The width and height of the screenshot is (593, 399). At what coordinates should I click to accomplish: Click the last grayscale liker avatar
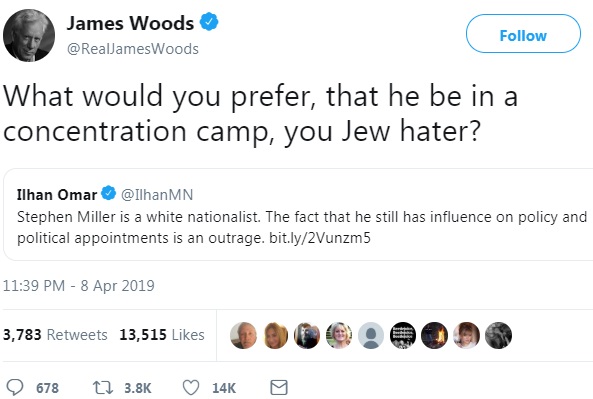(498, 335)
